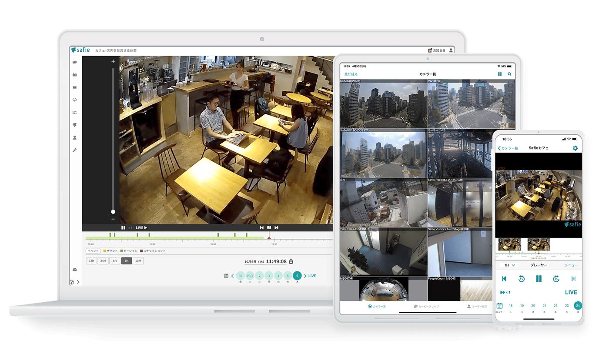Open the search icon on tablet
Screen dimensions: 609x364
coord(510,74)
